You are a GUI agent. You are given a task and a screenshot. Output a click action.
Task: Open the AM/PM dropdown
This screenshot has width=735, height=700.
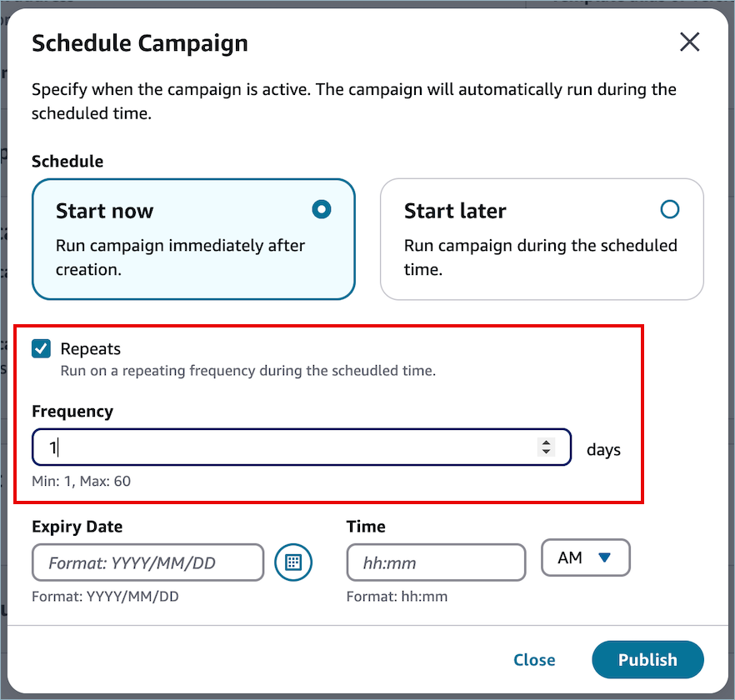pos(586,557)
